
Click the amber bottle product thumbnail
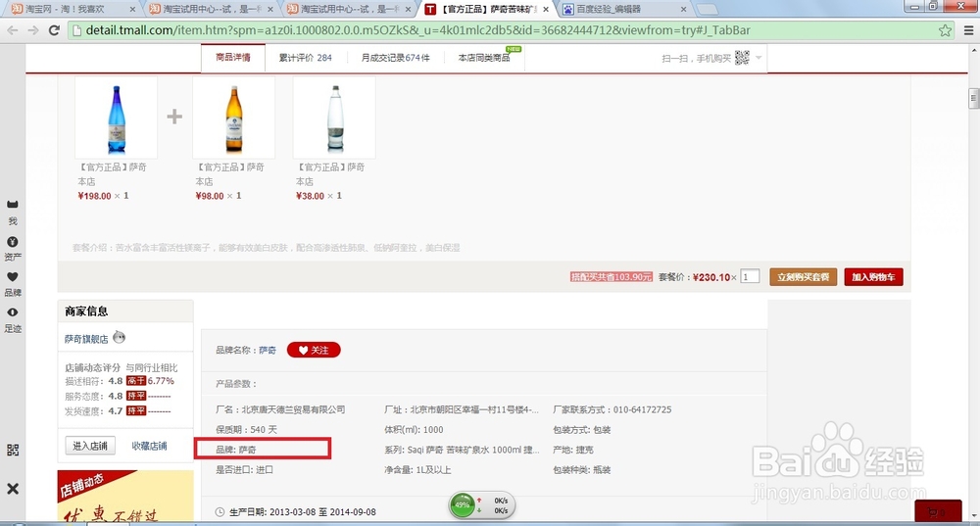pyautogui.click(x=234, y=118)
